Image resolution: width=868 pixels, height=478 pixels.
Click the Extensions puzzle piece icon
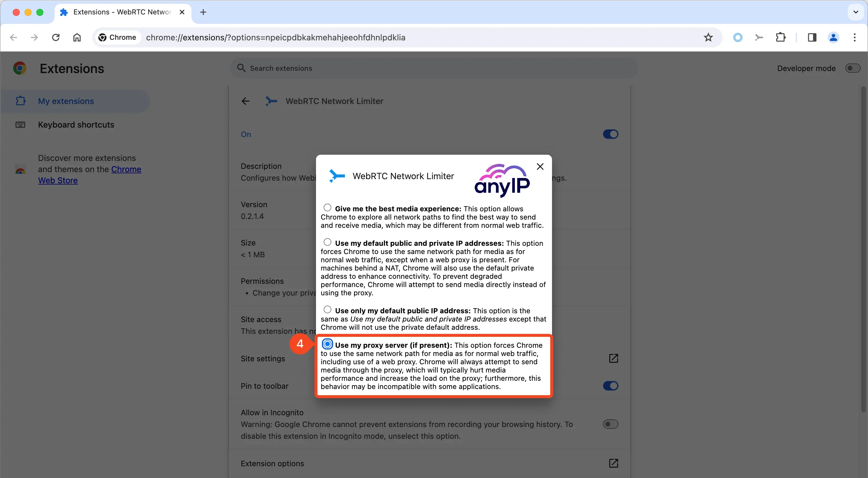click(781, 37)
